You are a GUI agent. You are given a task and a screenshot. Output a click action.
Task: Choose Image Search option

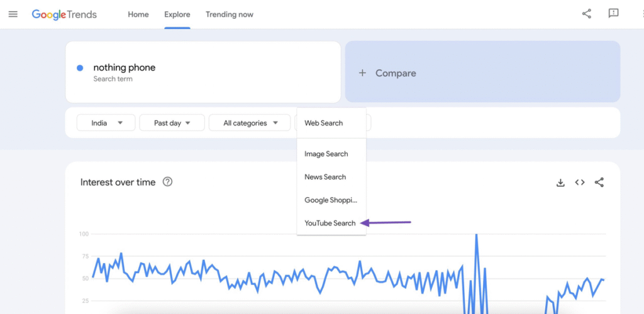point(326,154)
